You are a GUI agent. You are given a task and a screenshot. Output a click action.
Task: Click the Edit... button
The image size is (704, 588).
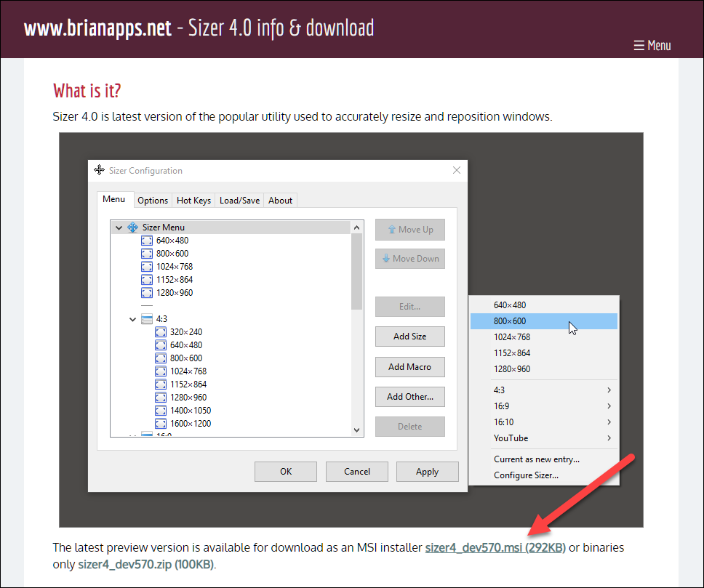click(x=410, y=307)
